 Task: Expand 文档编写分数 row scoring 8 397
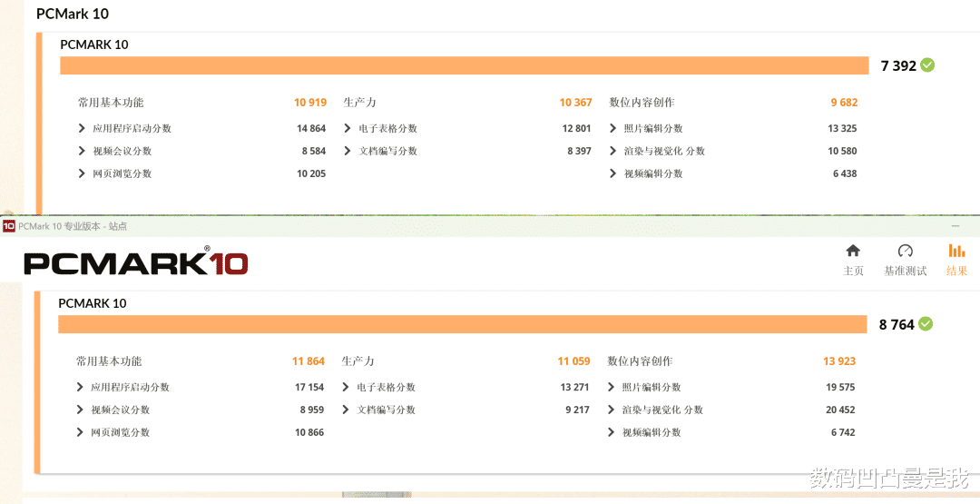pos(348,151)
